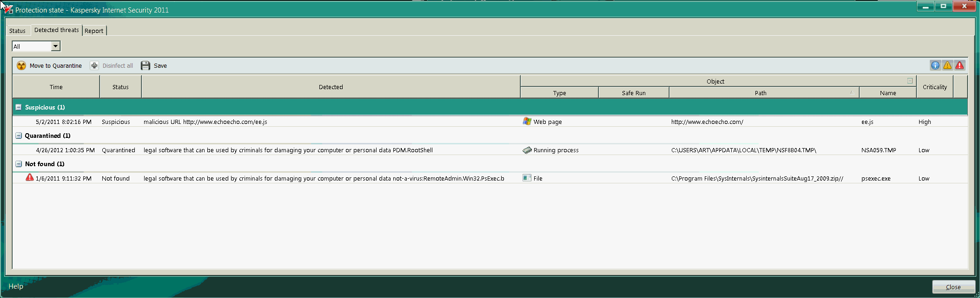Click the ee.js name cell

pyautogui.click(x=867, y=122)
